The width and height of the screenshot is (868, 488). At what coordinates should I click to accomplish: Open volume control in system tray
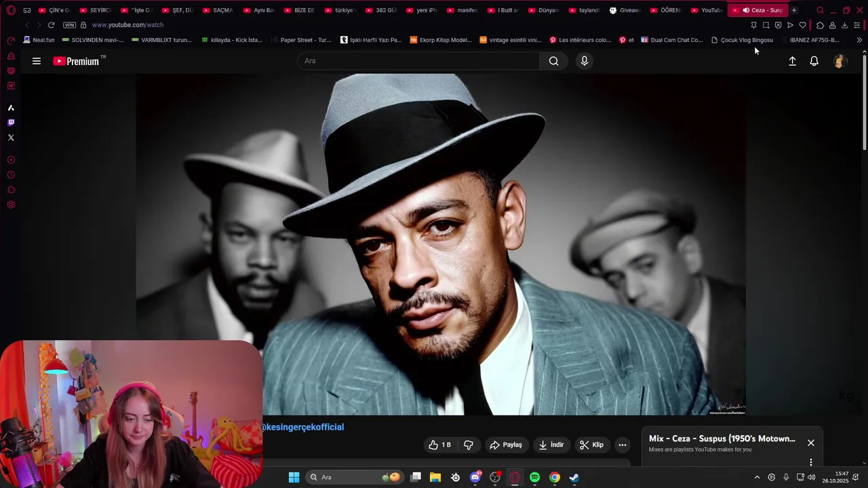(x=812, y=477)
